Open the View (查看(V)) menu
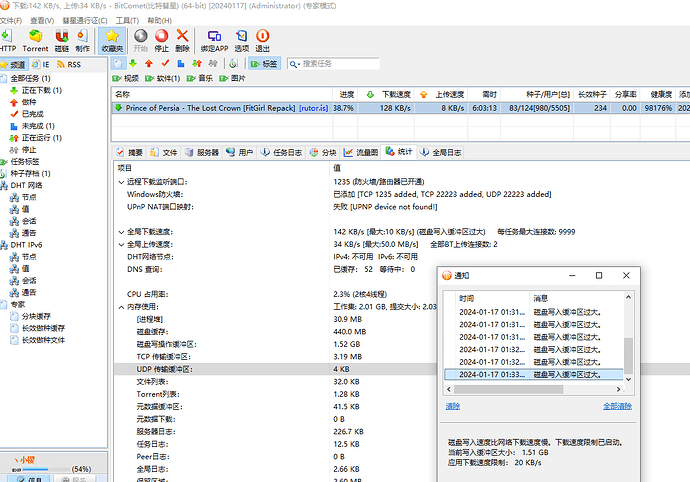The image size is (690, 482). [42, 21]
